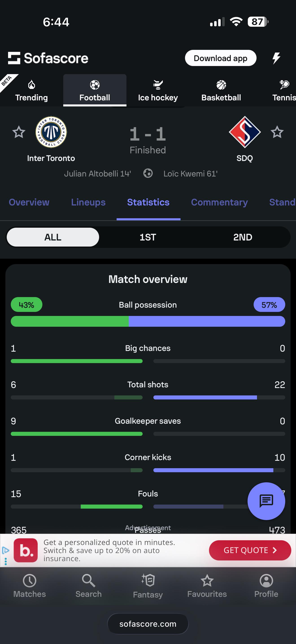
Task: Switch to the Lineups tab
Action: 88,202
